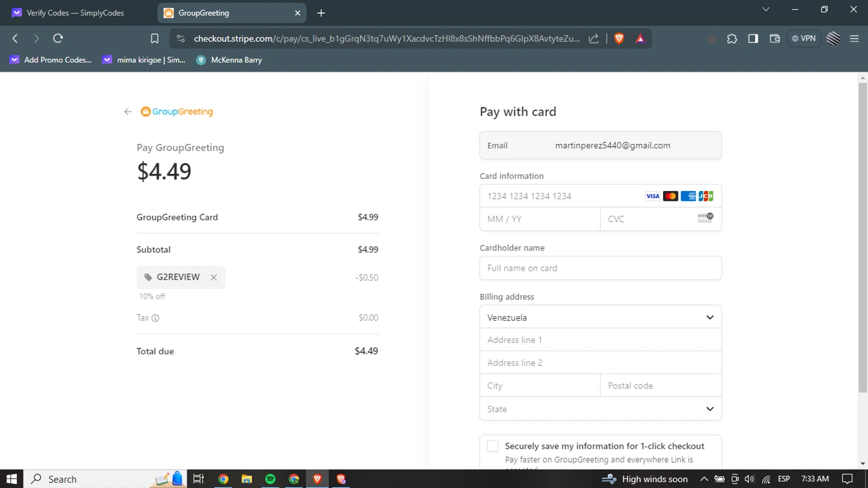Go back using the browser back arrow

pyautogui.click(x=16, y=38)
